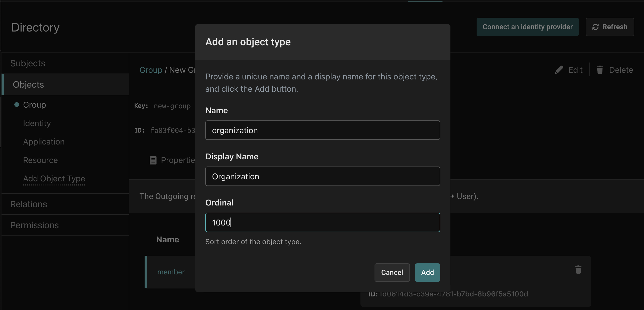Click the Add button in dialog
The height and width of the screenshot is (310, 644).
(x=427, y=272)
